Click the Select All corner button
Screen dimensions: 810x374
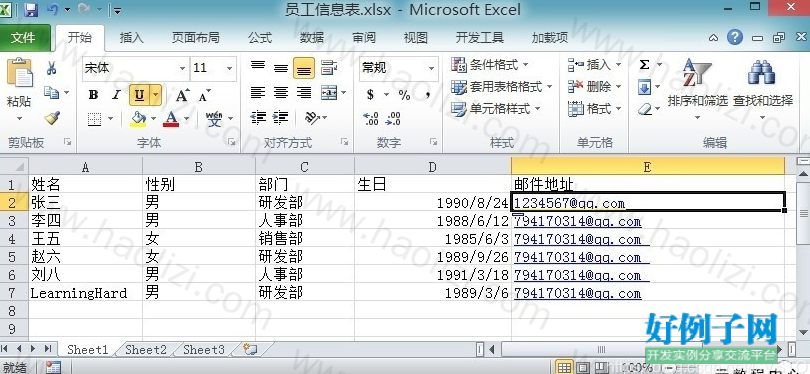coord(14,166)
